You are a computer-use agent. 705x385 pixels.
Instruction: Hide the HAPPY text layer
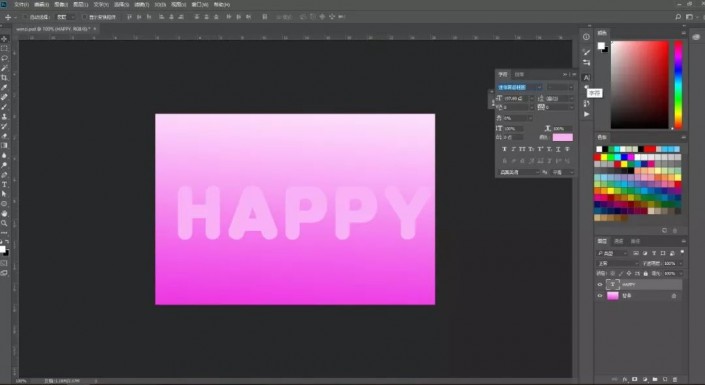[600, 284]
